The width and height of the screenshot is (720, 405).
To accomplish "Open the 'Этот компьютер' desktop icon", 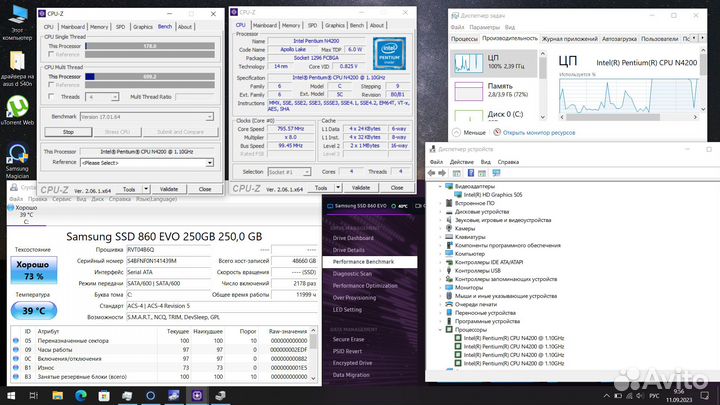I will pos(17,21).
